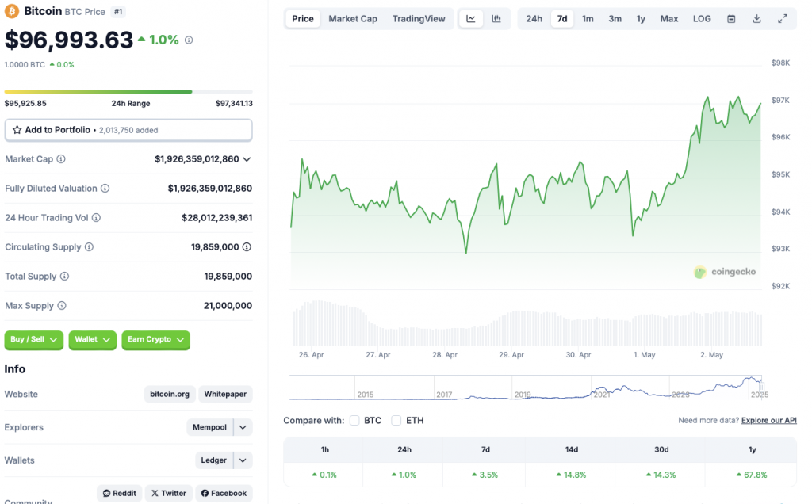Check the BTC compare checkbox
Screen dimensions: 812x504
(x=354, y=420)
